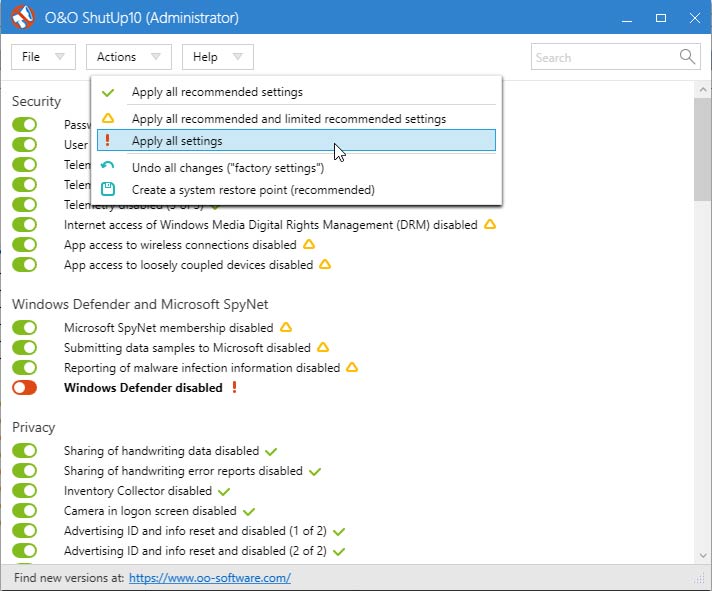
Task: Click App access to wireless connections label
Action: tap(180, 245)
